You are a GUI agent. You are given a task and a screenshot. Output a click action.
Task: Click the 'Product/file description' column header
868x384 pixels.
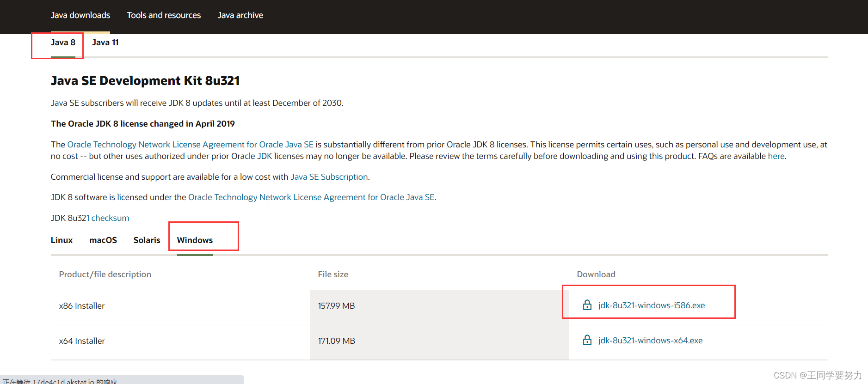(105, 274)
